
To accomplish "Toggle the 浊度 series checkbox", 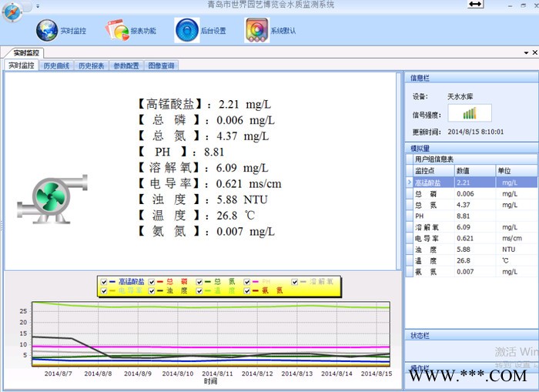I will pos(152,291).
